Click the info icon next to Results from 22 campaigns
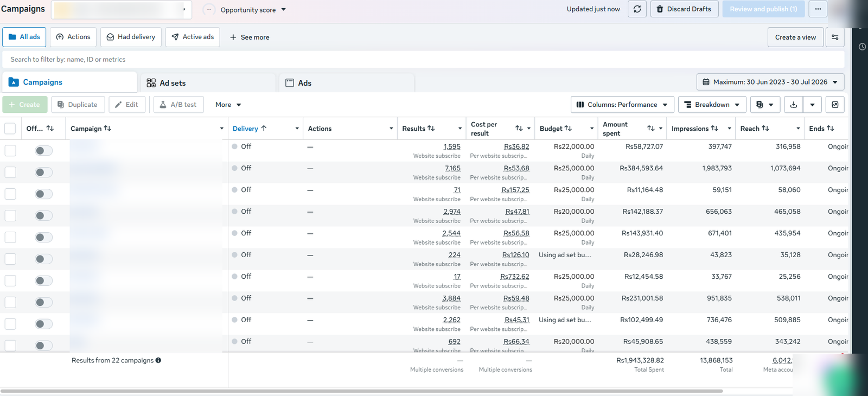 (x=158, y=360)
